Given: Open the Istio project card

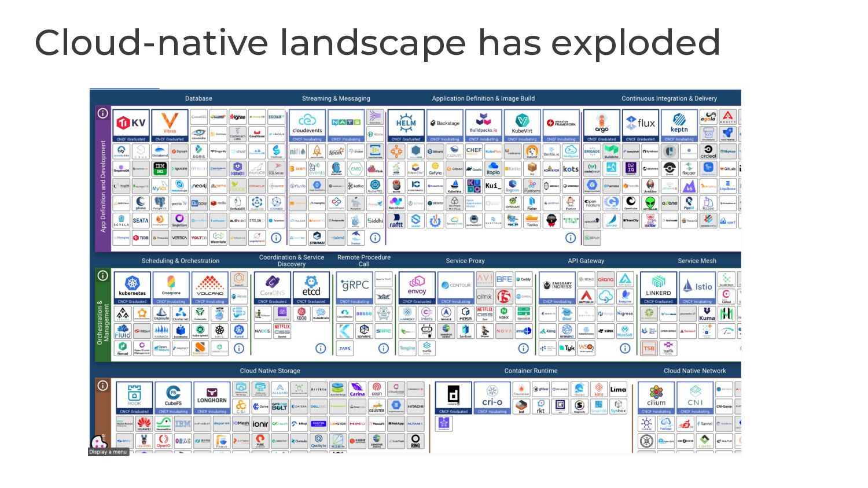Looking at the screenshot, I should point(697,288).
